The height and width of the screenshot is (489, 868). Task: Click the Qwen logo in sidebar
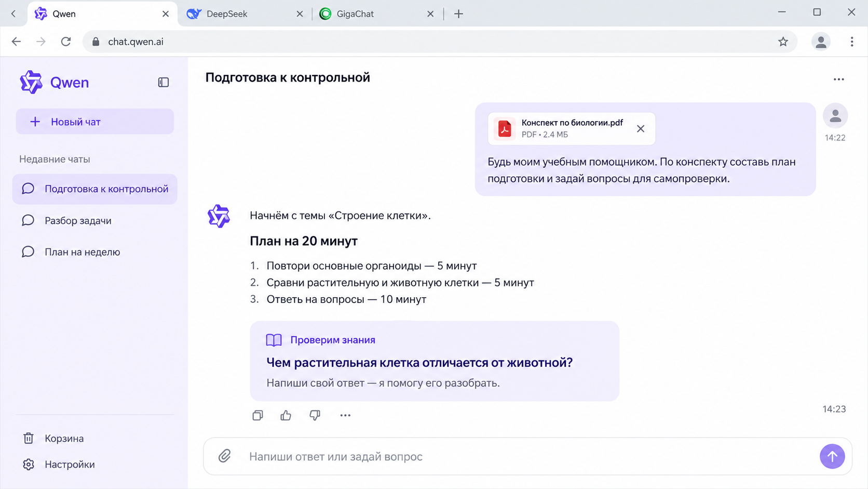tap(31, 82)
